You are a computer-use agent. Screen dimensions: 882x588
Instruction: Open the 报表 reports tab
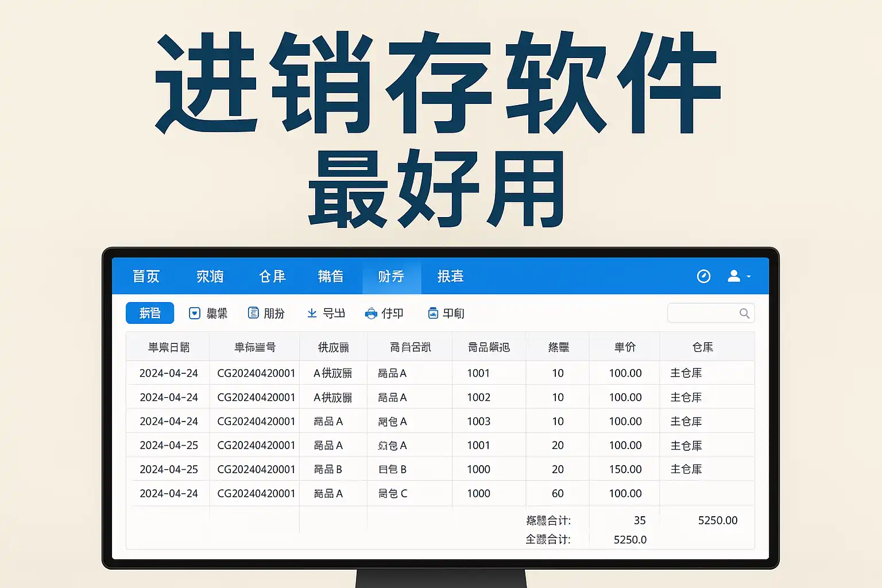point(450,277)
